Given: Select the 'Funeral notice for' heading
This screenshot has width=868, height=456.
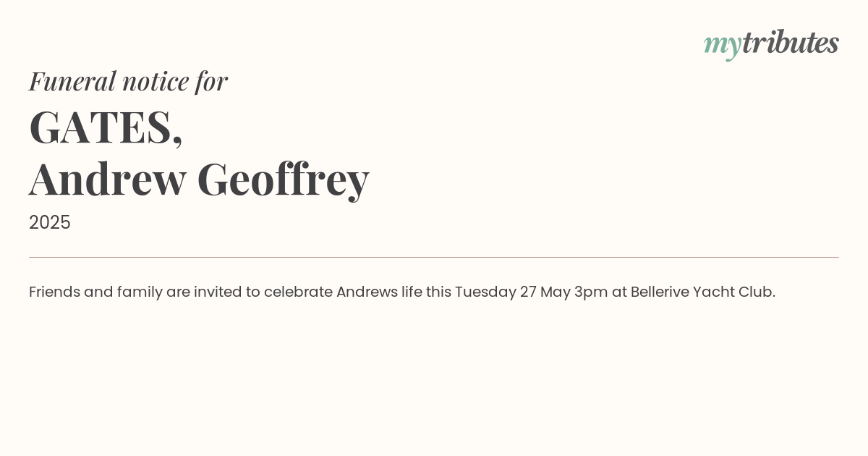Looking at the screenshot, I should point(128,81).
